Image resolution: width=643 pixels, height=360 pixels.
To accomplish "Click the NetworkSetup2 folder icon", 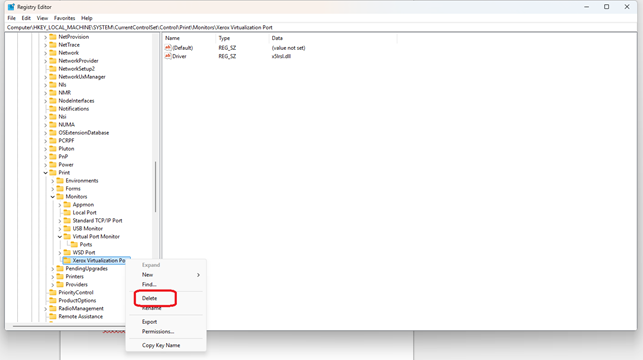I will click(53, 68).
